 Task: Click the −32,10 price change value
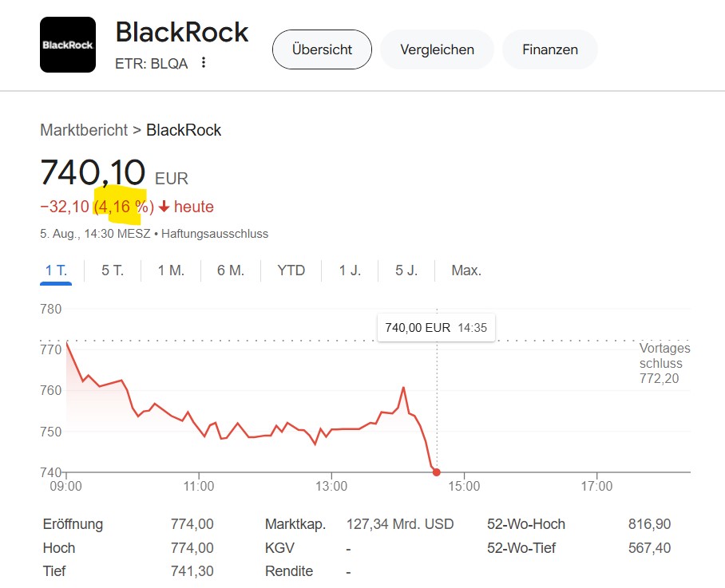point(65,207)
